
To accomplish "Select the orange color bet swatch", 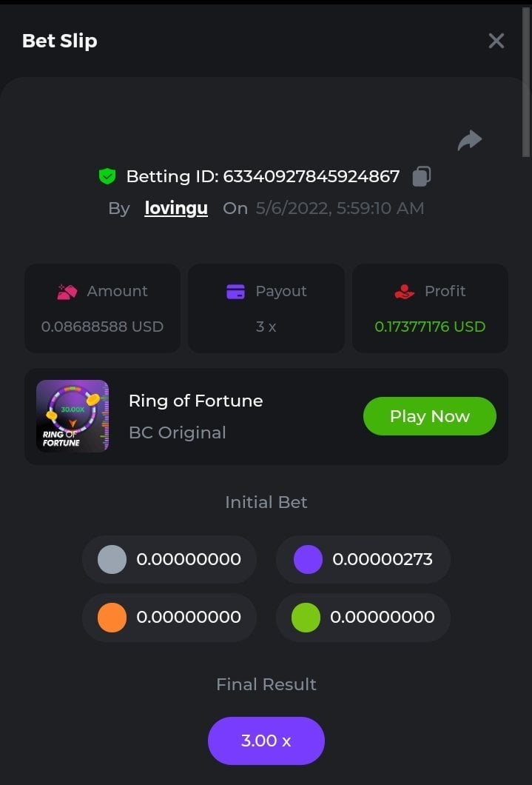I will 112,617.
